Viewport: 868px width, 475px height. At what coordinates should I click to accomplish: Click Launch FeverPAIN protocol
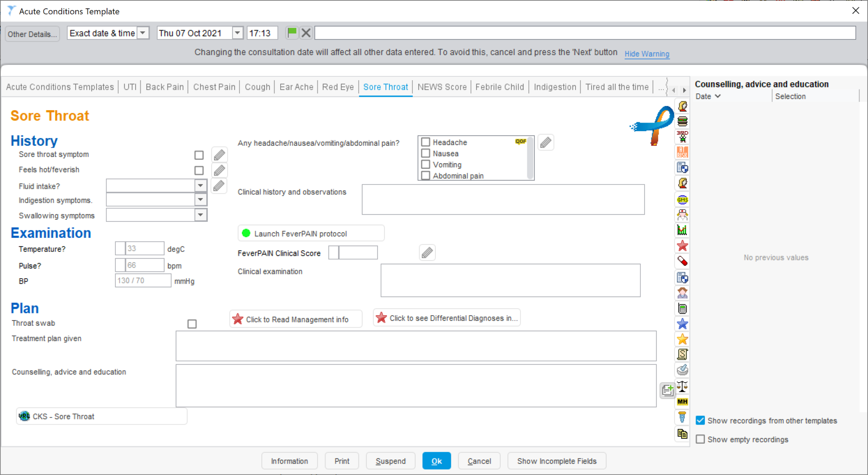pyautogui.click(x=311, y=233)
